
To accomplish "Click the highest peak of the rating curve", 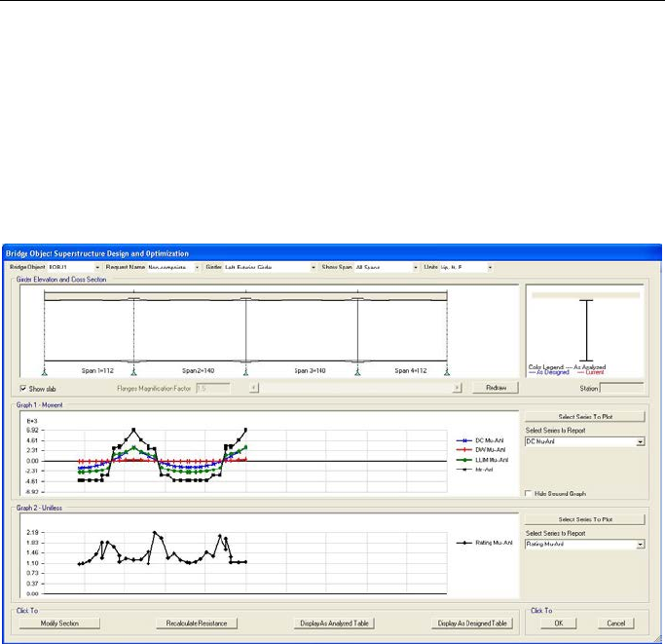I will click(155, 532).
